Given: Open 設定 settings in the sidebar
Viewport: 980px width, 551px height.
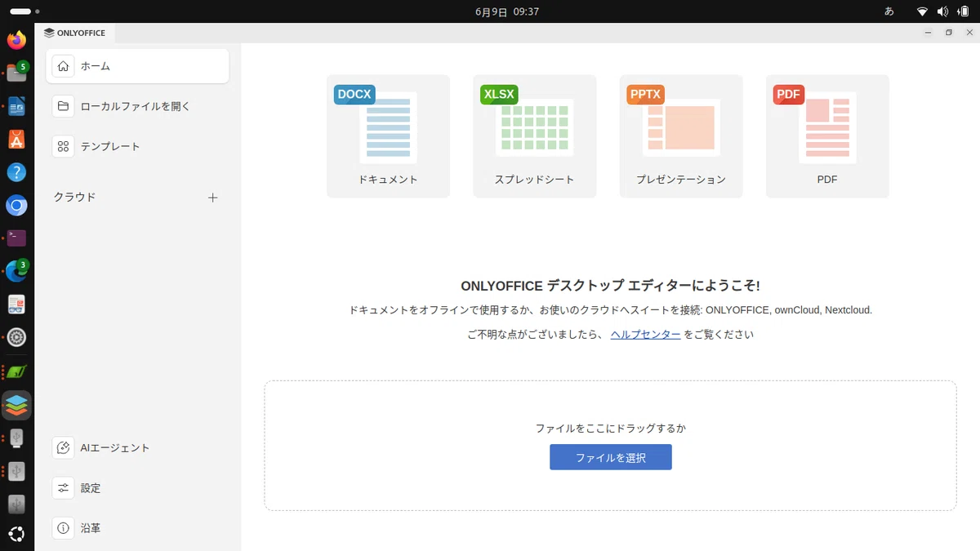Looking at the screenshot, I should (x=137, y=488).
